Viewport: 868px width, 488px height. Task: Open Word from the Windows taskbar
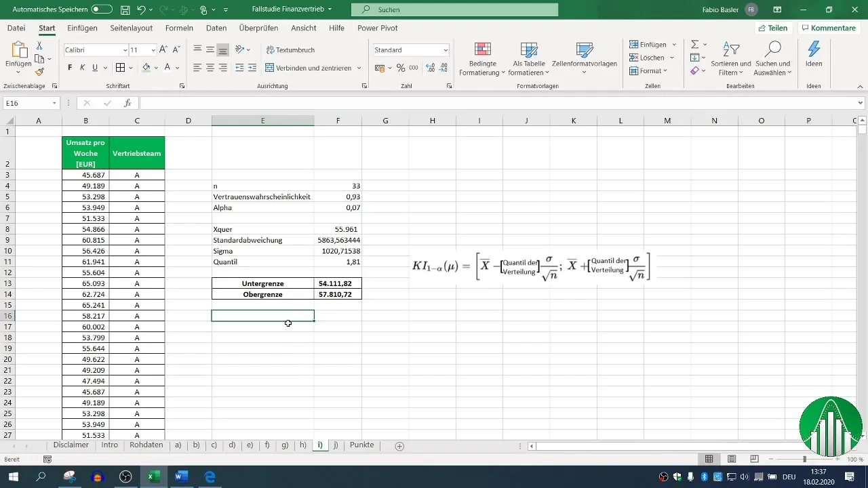(181, 476)
